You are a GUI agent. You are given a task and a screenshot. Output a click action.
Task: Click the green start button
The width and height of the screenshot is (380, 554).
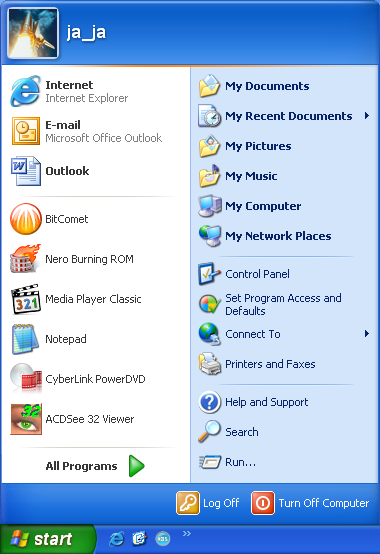pyautogui.click(x=47, y=539)
